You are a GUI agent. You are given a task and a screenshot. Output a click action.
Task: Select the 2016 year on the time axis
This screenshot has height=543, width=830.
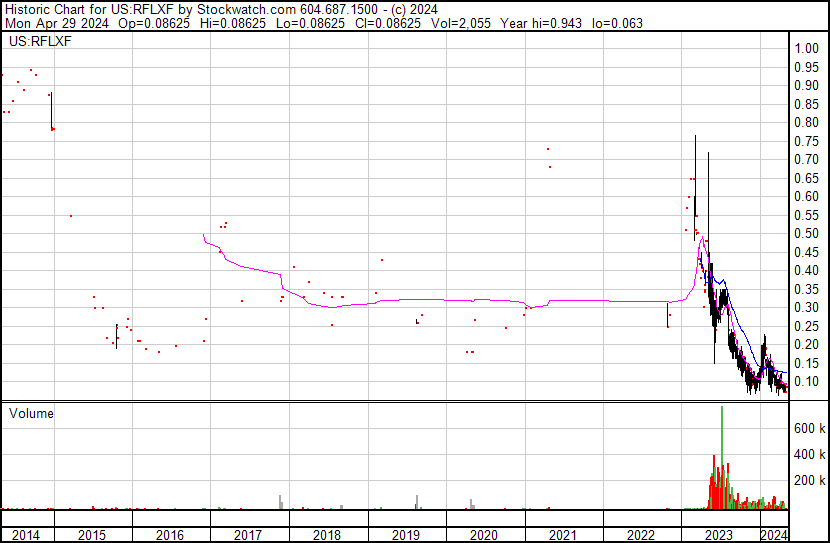point(170,535)
